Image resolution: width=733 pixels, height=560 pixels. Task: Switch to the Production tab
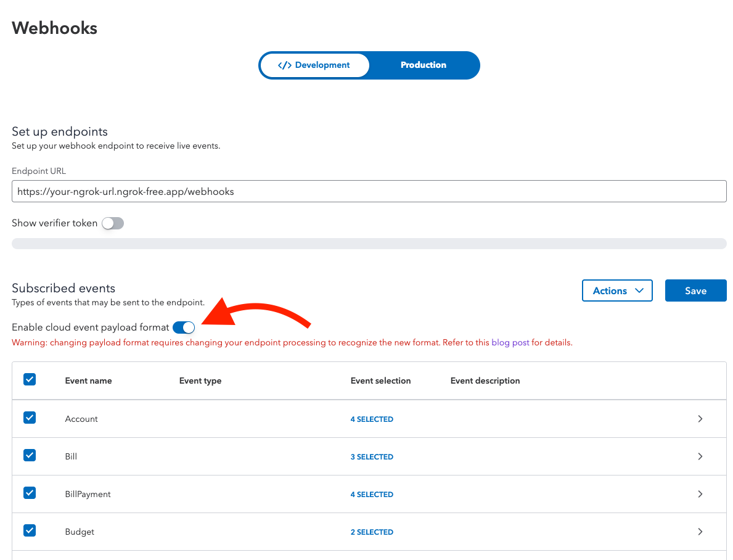pyautogui.click(x=424, y=65)
